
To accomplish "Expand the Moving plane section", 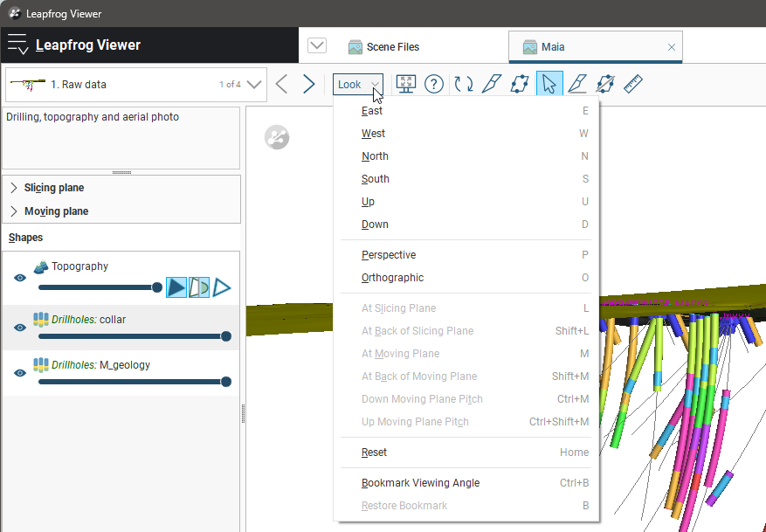I will click(14, 211).
